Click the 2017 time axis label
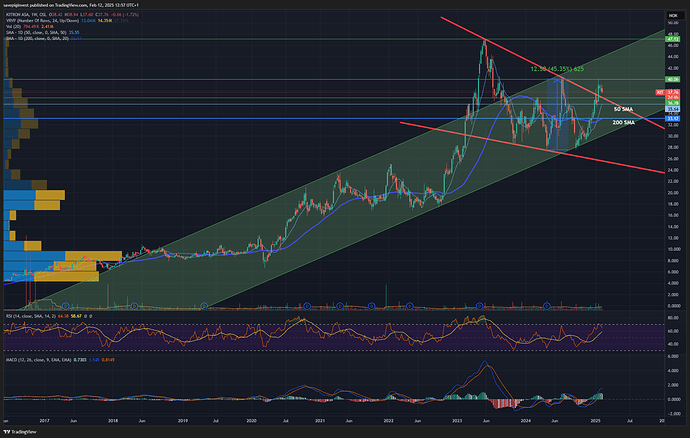The width and height of the screenshot is (690, 438). pos(44,421)
